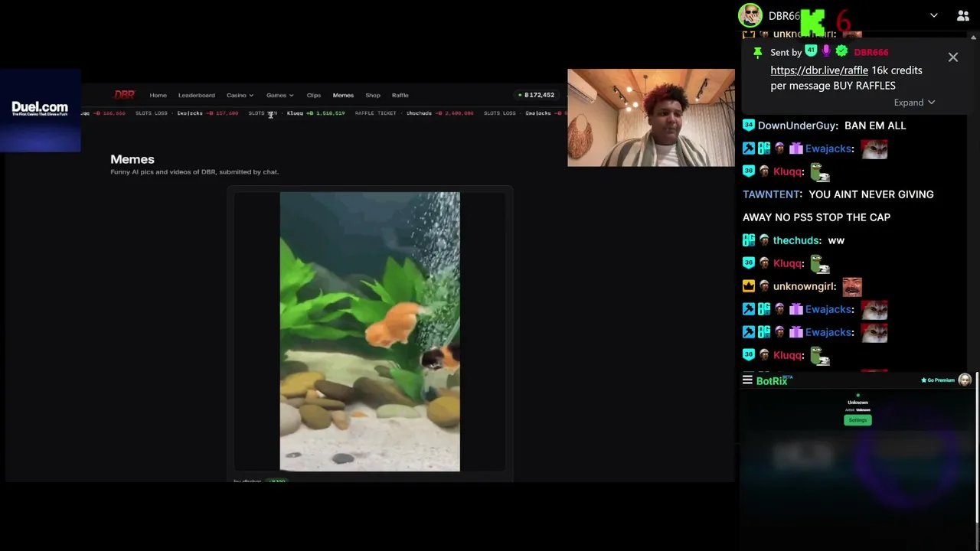Click the emote after unknowngirl's name
The width and height of the screenshot is (980, 551).
pos(852,286)
